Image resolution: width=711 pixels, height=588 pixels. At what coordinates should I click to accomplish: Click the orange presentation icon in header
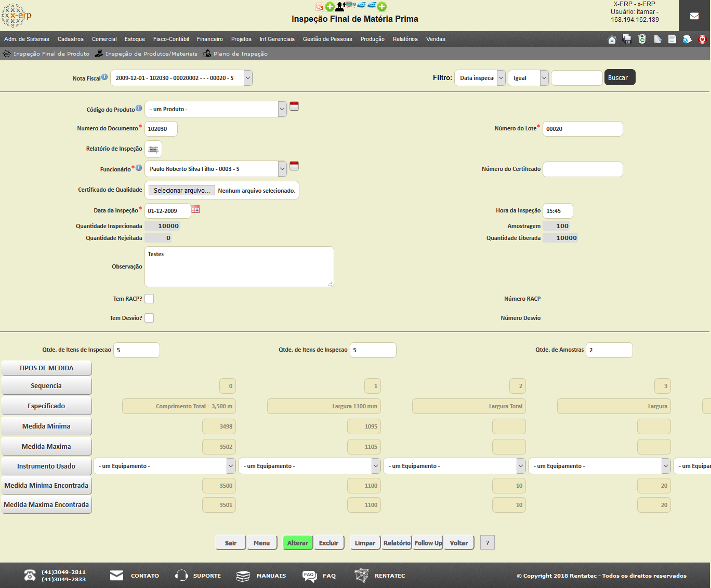click(x=320, y=7)
